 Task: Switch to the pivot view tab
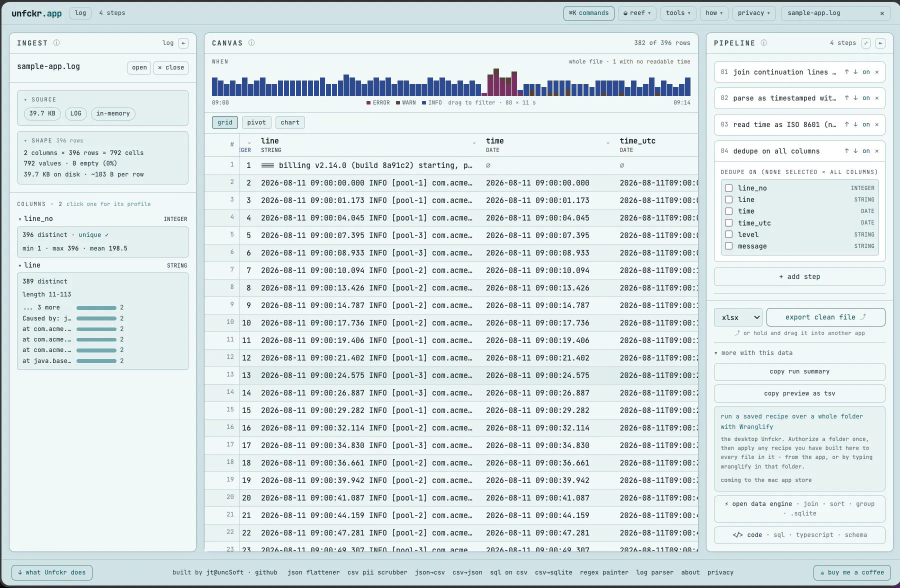click(x=256, y=122)
